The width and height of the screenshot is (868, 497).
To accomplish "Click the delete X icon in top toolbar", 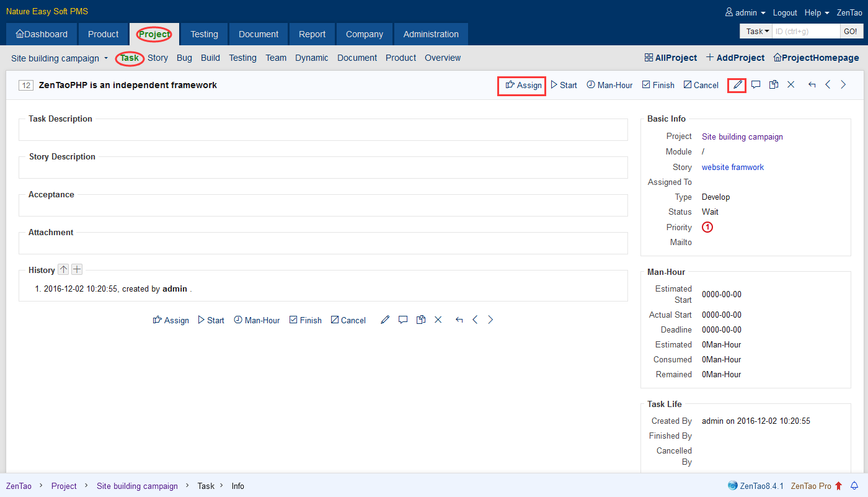I will [x=790, y=85].
